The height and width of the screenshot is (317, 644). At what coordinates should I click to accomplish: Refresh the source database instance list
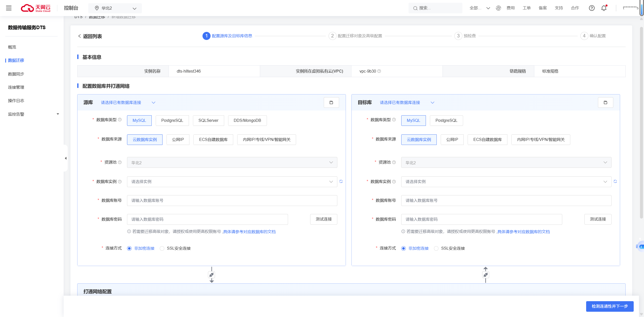tap(341, 181)
